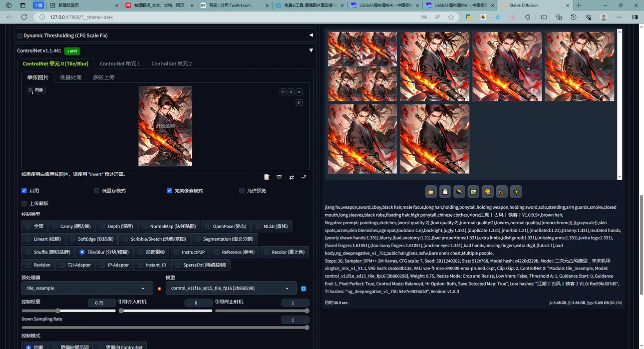The height and width of the screenshot is (349, 644).
Task: Select the OpenPose (姿态) control type
Action: (225, 226)
